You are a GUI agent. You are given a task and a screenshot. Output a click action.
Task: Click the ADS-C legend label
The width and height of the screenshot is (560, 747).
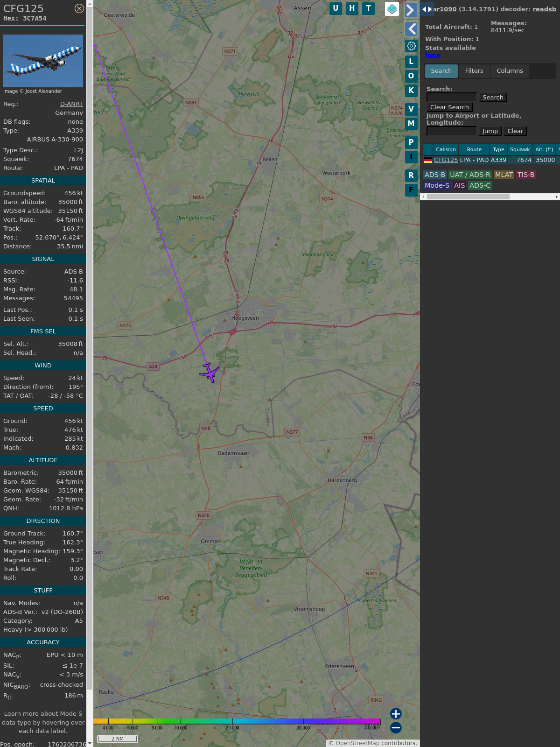pyautogui.click(x=480, y=185)
